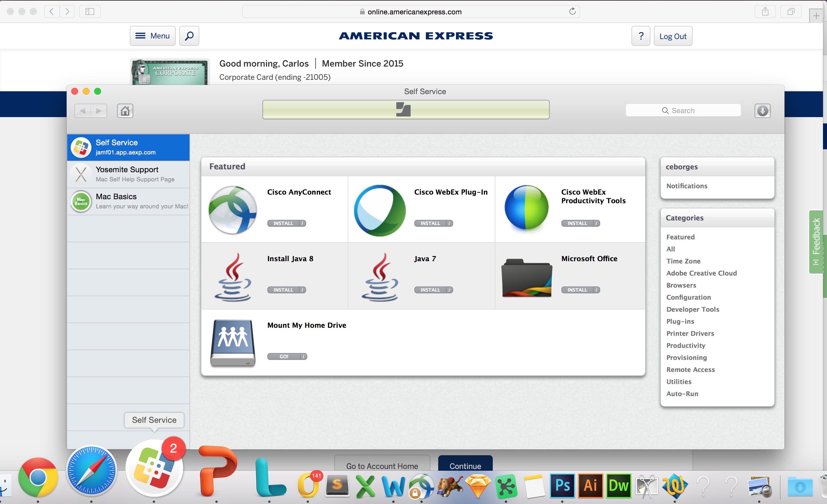Open Notifications in ceborges panel
Image resolution: width=827 pixels, height=504 pixels.
click(x=687, y=186)
